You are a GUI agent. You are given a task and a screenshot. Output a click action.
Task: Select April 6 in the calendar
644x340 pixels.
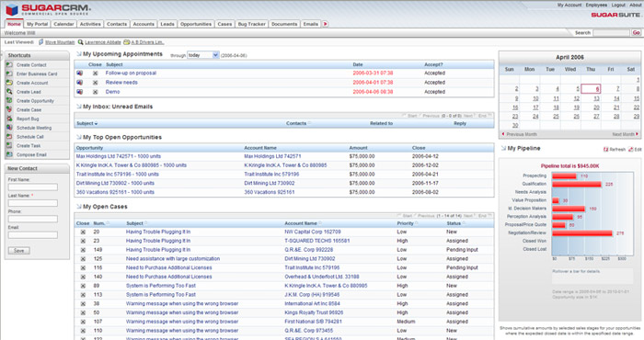point(591,88)
